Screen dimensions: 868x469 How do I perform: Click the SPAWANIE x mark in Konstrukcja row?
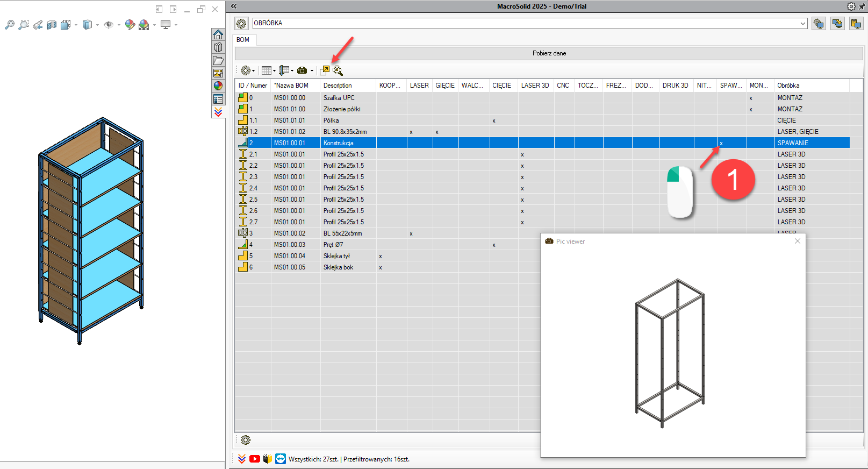tap(721, 144)
